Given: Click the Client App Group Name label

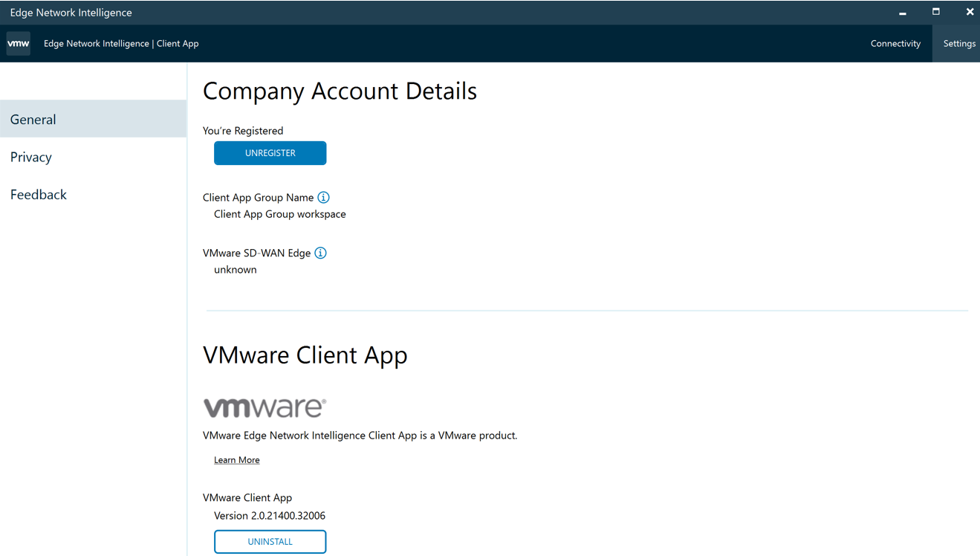Looking at the screenshot, I should (259, 198).
